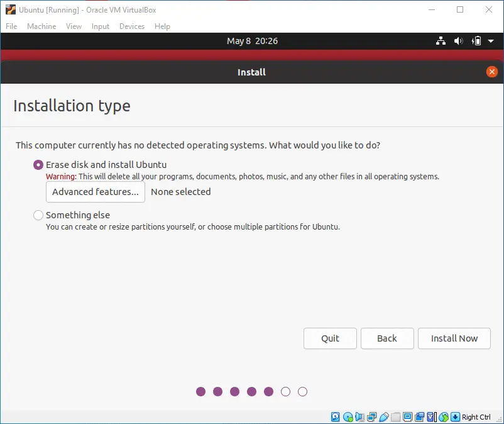The width and height of the screenshot is (504, 424).
Task: Close the VirtualBox window
Action: 488,9
